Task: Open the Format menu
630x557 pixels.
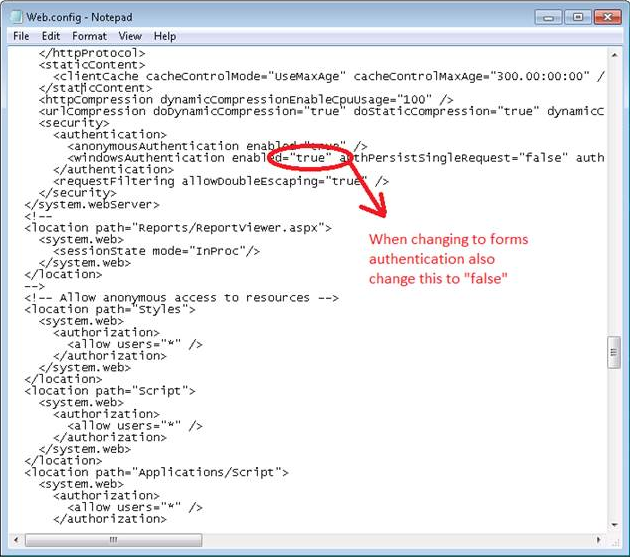Action: (x=89, y=36)
